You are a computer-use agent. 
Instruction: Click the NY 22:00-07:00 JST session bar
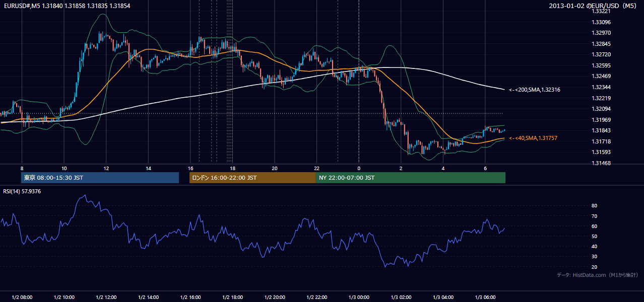(411, 178)
